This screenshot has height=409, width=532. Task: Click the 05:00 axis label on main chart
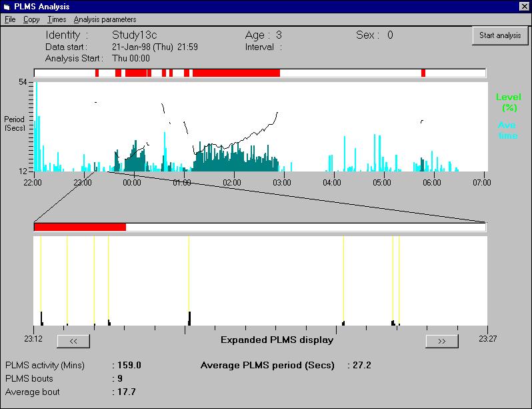click(382, 182)
